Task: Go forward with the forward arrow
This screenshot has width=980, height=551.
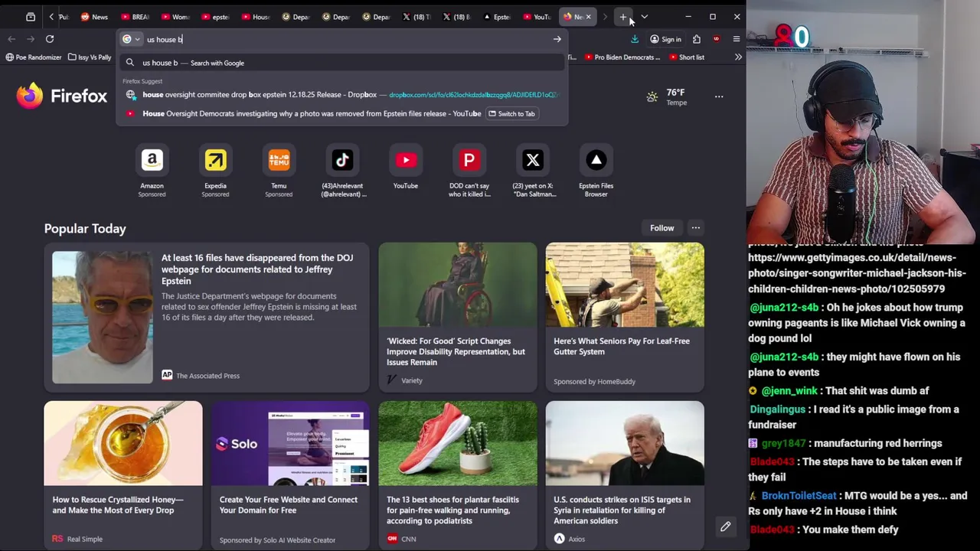Action: 31,39
